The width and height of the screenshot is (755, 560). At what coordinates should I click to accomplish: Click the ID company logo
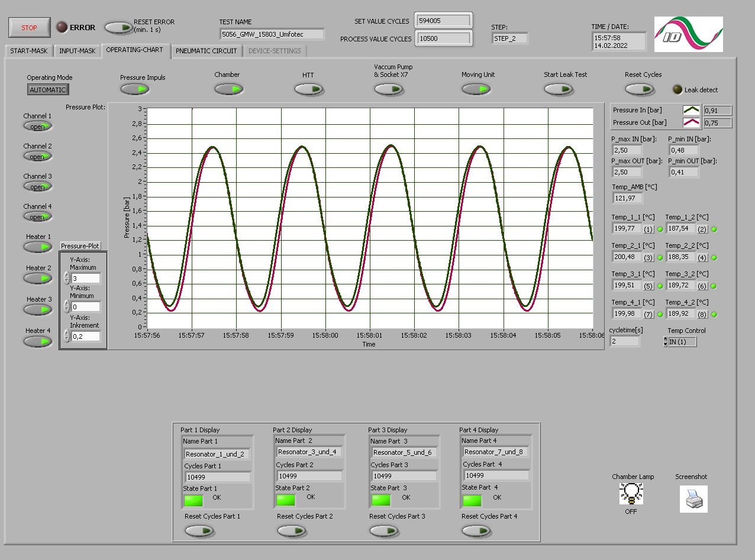(x=689, y=34)
